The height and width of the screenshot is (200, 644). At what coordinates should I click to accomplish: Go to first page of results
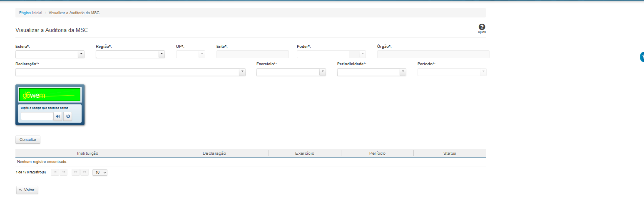click(55, 172)
